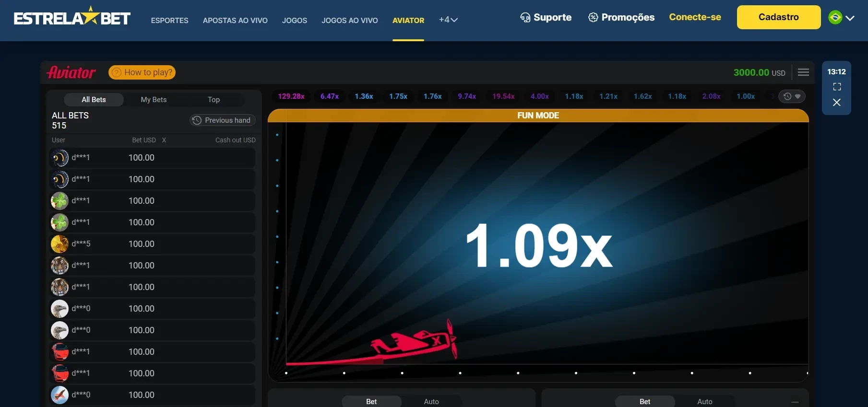Click the 13:12 clock display
Image resolution: width=868 pixels, height=407 pixels.
click(x=836, y=71)
